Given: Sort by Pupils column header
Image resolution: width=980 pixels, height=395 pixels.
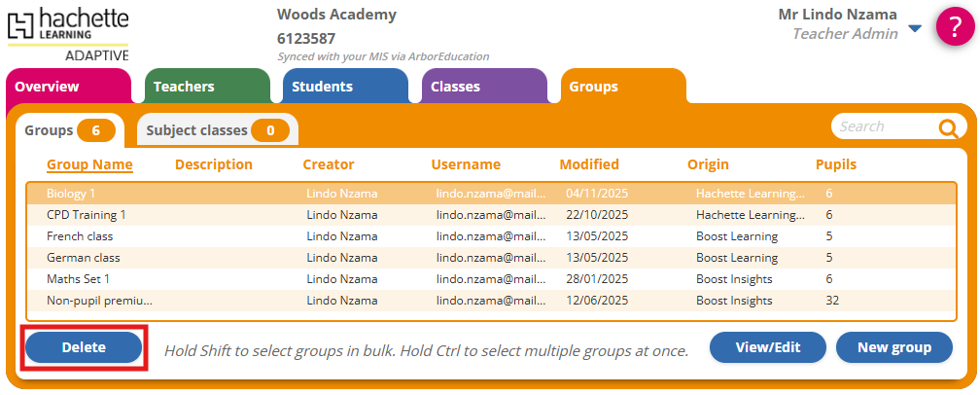Looking at the screenshot, I should point(836,164).
